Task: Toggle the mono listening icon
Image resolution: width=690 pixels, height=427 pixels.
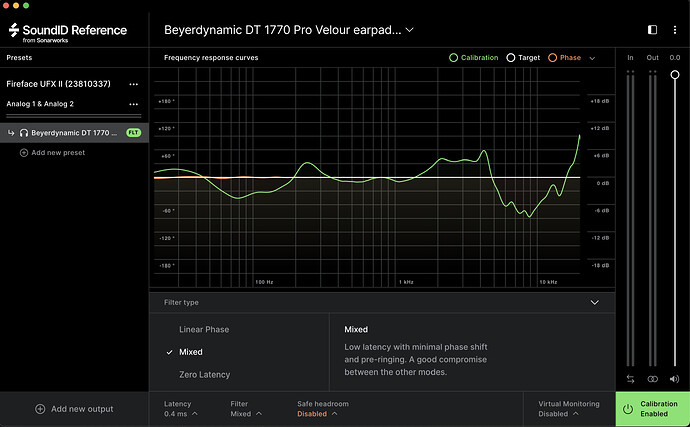Action: tap(652, 379)
